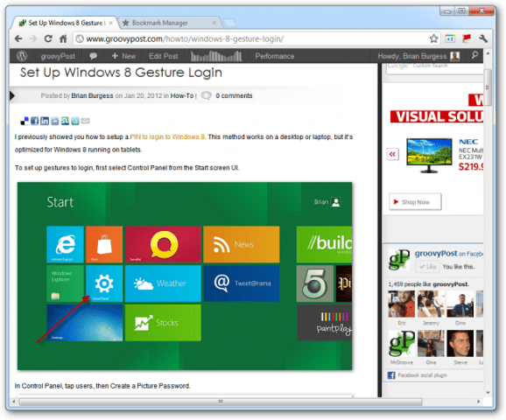Click the black triangle beside post meta
This screenshot has height=420, width=506.
click(x=12, y=95)
